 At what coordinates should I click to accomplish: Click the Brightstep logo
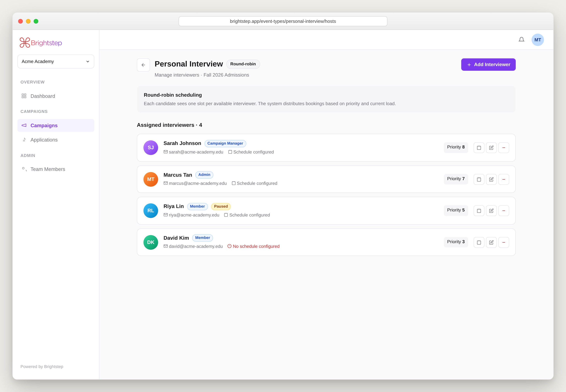click(41, 43)
